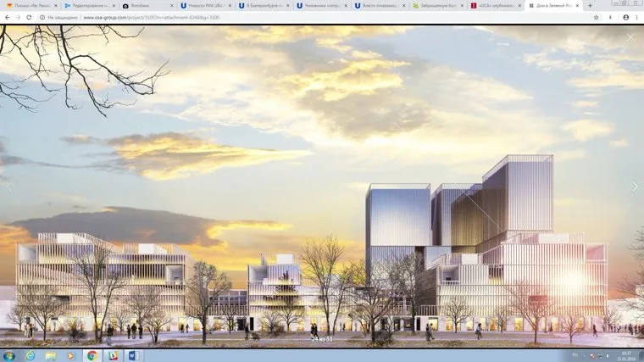Open the Chrome three-dot menu
The image size is (644, 362).
point(638,17)
